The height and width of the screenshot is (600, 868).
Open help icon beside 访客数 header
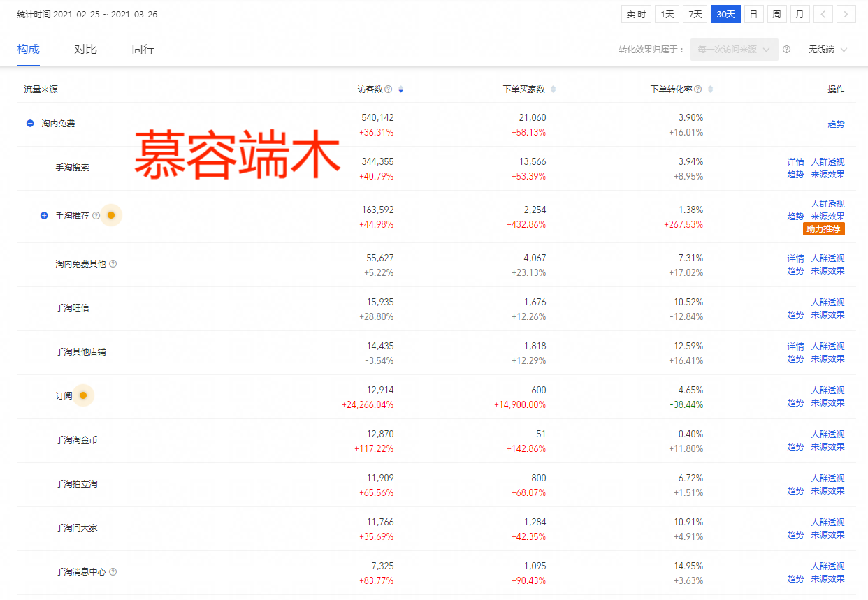click(389, 89)
